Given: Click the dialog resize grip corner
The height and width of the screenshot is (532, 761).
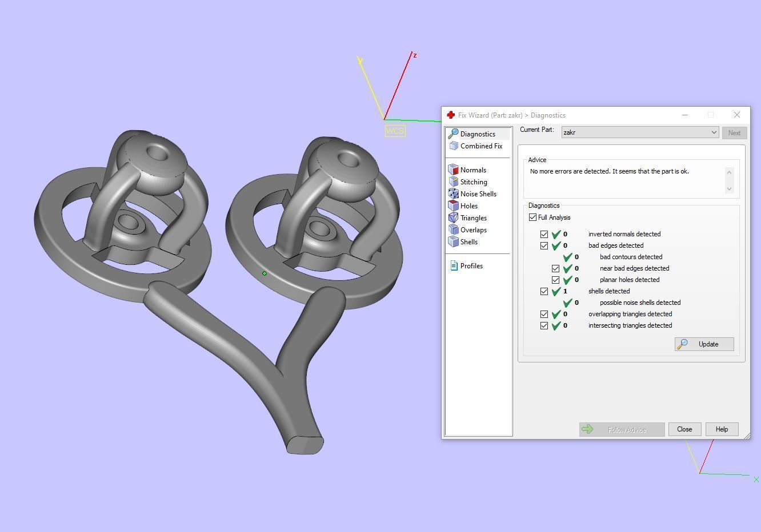Looking at the screenshot, I should tap(746, 436).
